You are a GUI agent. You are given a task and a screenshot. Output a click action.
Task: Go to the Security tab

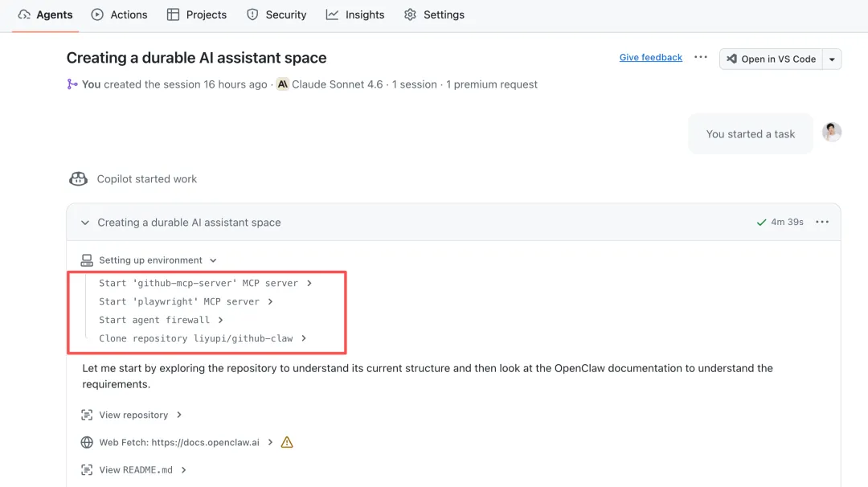[x=276, y=14]
